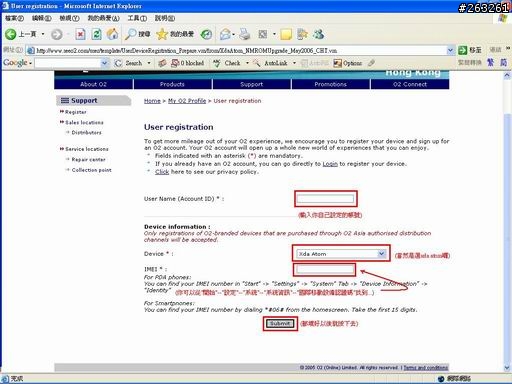Open the File menu in menu bar
This screenshot has width=512, height=384.
coord(14,18)
